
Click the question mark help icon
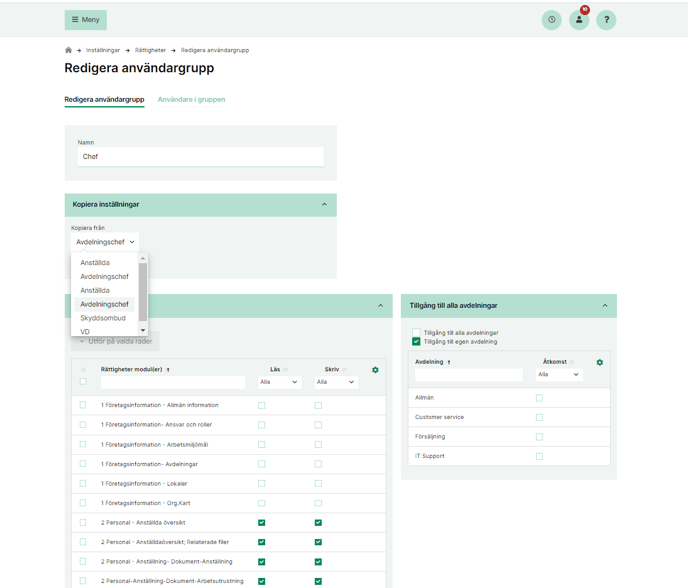click(x=606, y=20)
